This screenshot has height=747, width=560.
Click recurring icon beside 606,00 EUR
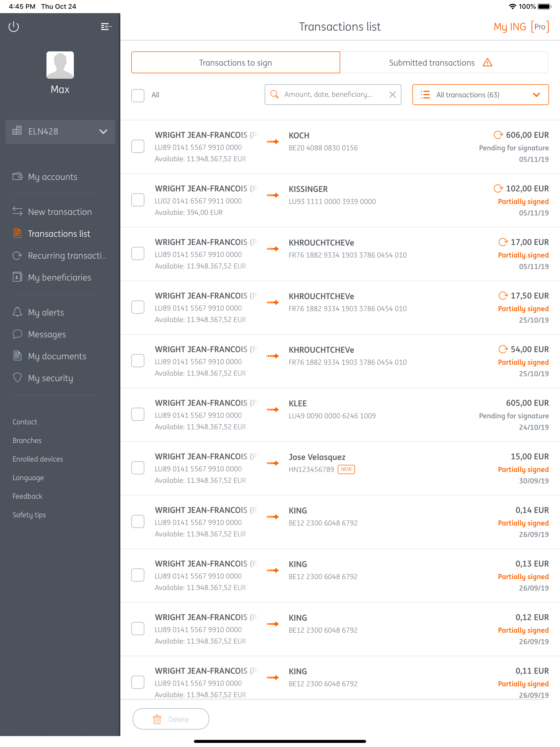498,135
